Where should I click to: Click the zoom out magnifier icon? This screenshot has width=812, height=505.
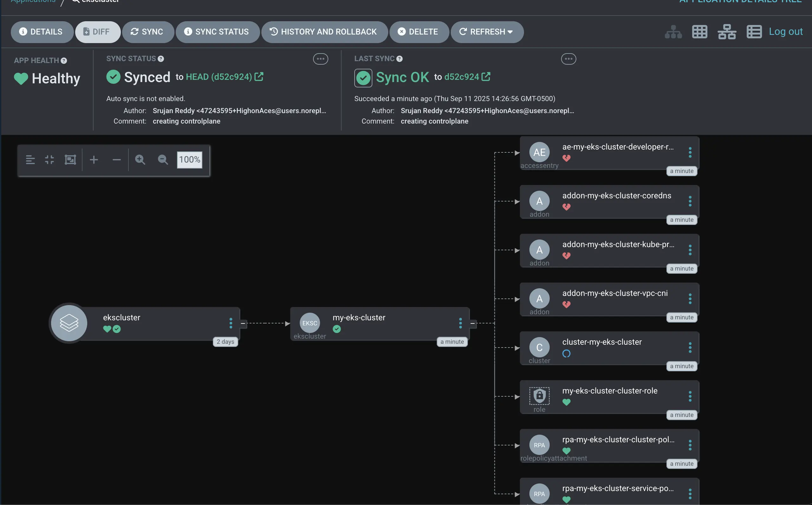163,160
